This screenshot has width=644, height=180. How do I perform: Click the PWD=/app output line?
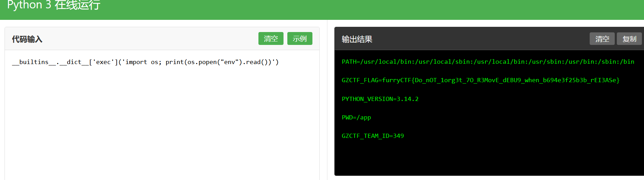(x=356, y=117)
